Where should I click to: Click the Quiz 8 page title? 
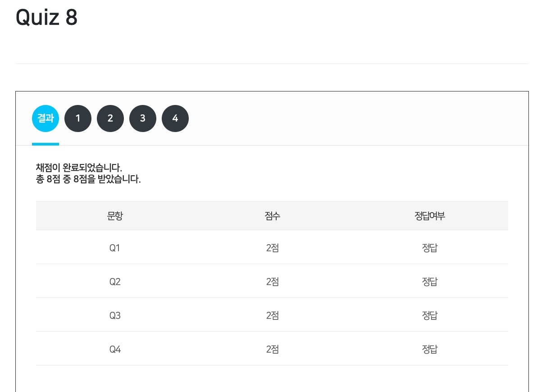(x=47, y=18)
